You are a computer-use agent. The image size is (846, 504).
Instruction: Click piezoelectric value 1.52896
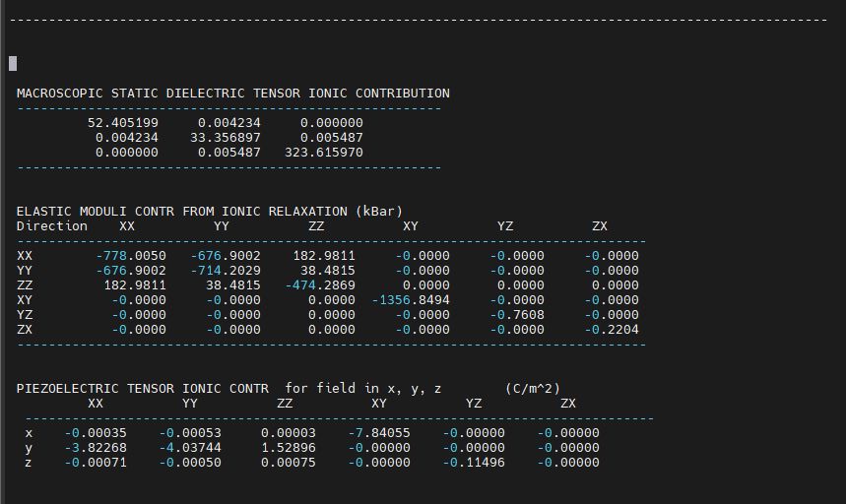289,448
